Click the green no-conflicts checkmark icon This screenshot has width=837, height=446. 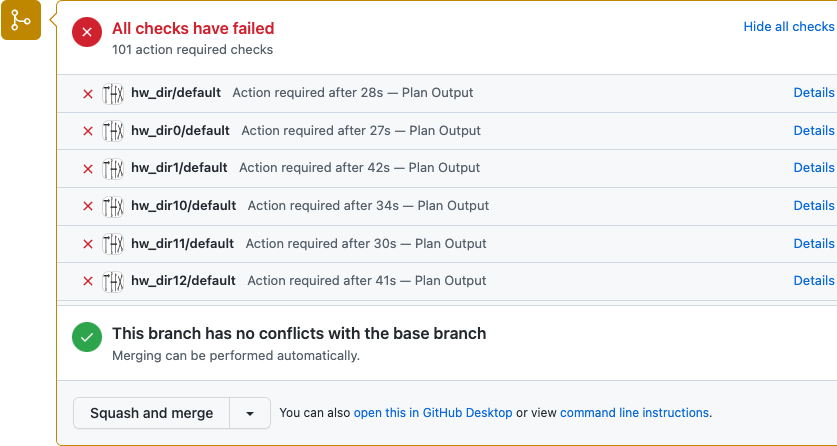pyautogui.click(x=87, y=337)
